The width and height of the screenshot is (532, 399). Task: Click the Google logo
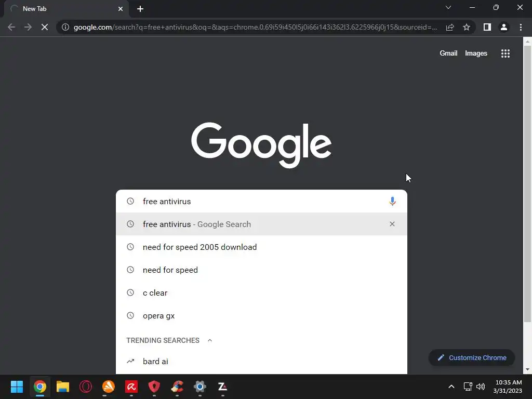(261, 145)
